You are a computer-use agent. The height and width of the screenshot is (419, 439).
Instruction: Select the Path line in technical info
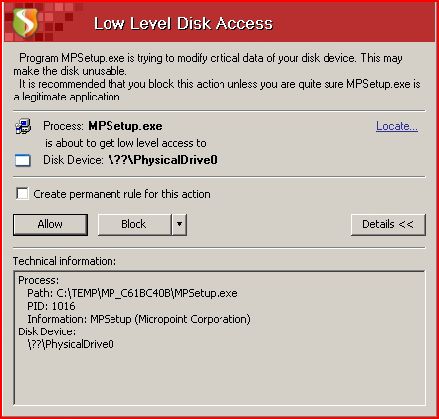click(132, 293)
